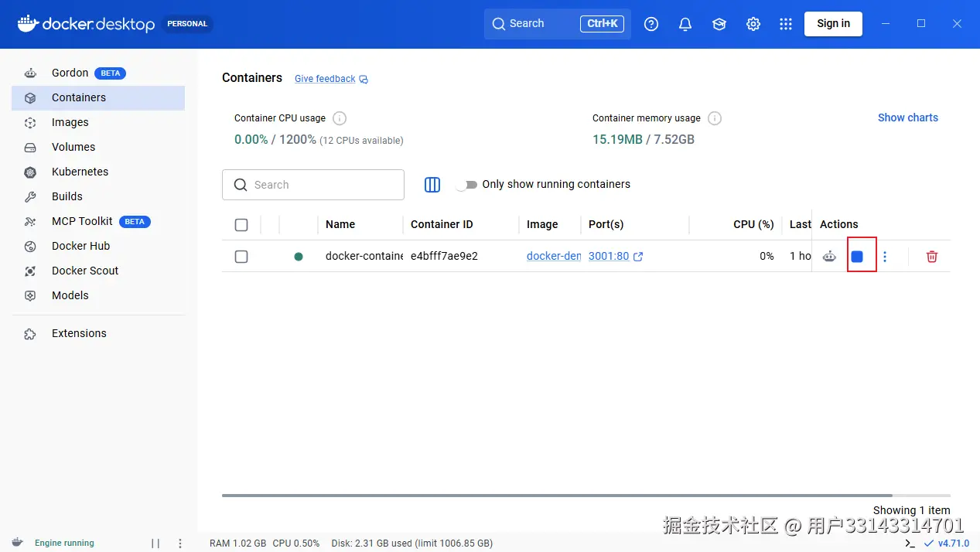This screenshot has width=980, height=552.
Task: Click the containers Search input field
Action: [313, 185]
